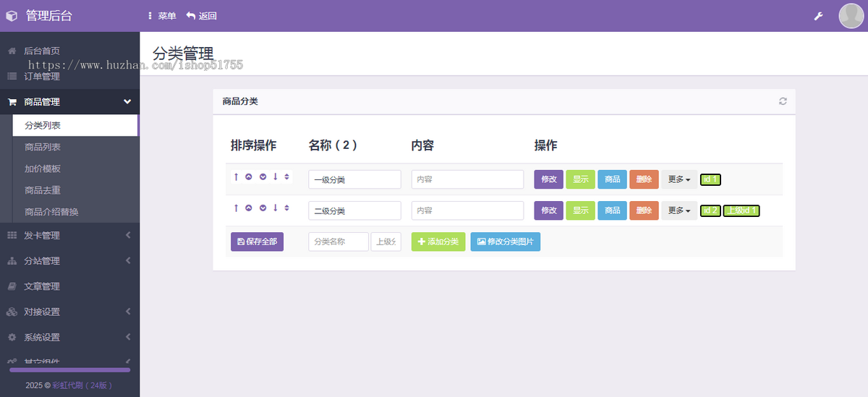This screenshot has width=868, height=397.
Task: Toggle the 菜单 sidebar menu button
Action: click(x=161, y=16)
